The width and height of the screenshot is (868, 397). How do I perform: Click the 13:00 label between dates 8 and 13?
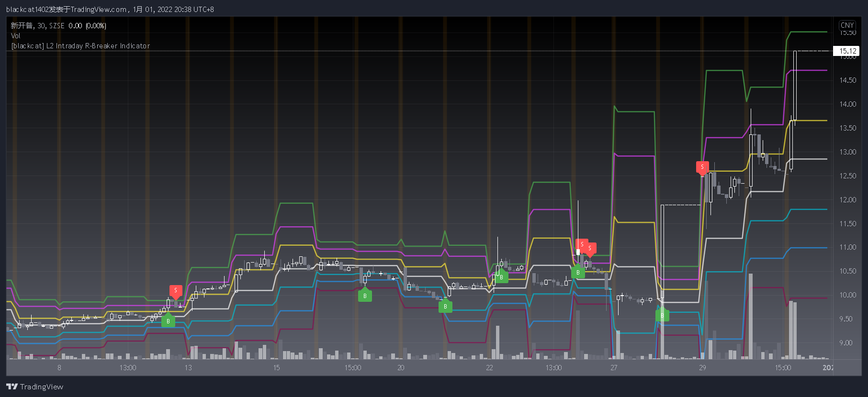point(128,368)
